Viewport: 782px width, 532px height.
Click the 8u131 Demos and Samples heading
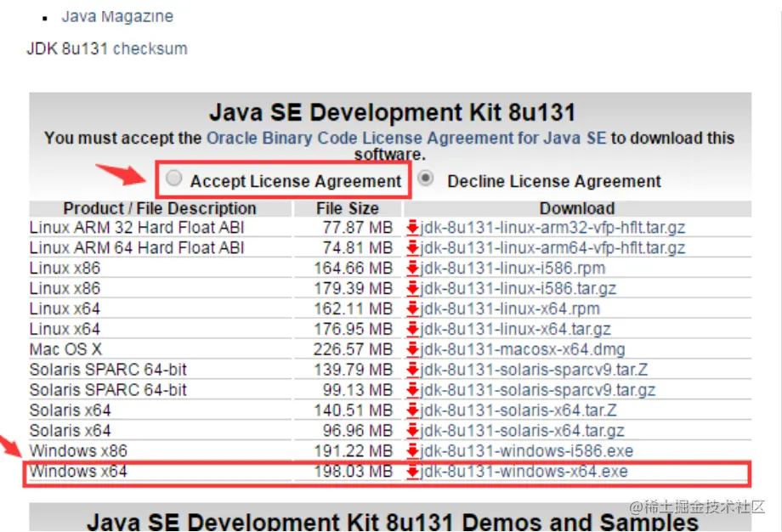coord(392,522)
